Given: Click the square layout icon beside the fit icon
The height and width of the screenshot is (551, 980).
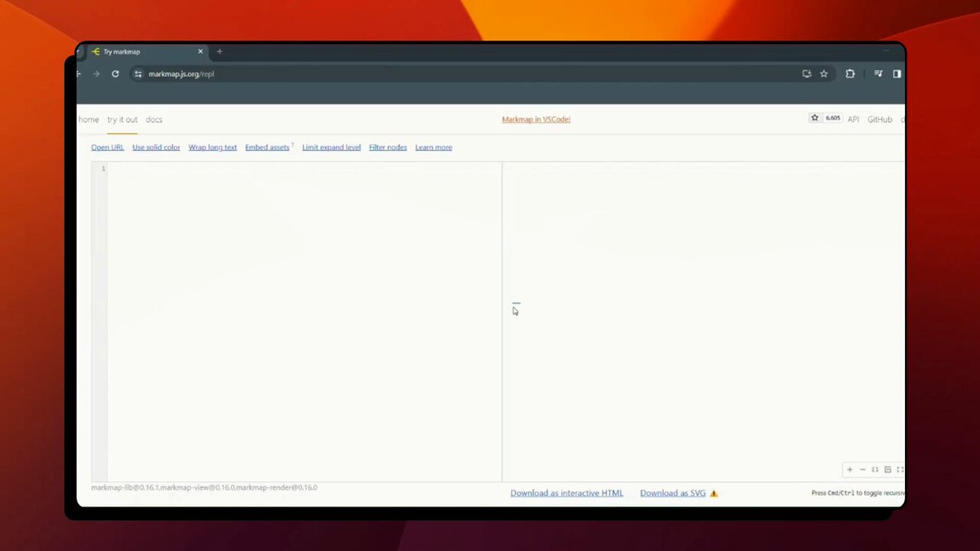Looking at the screenshot, I should [x=888, y=469].
